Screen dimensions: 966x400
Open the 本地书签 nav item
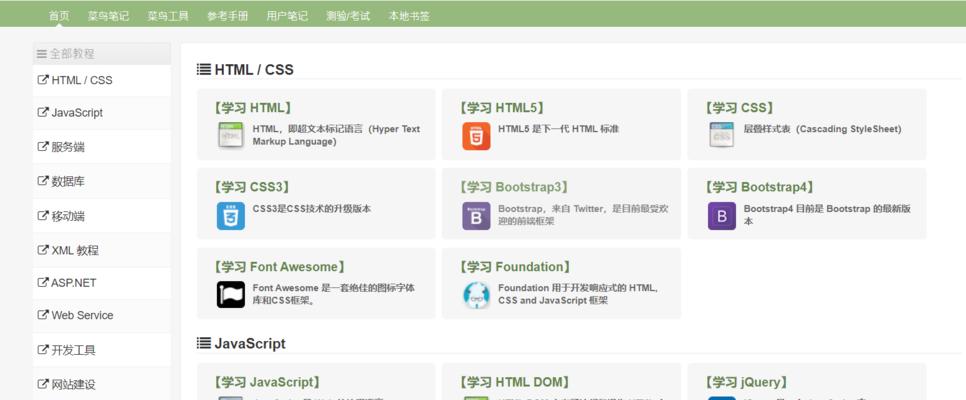tap(409, 16)
